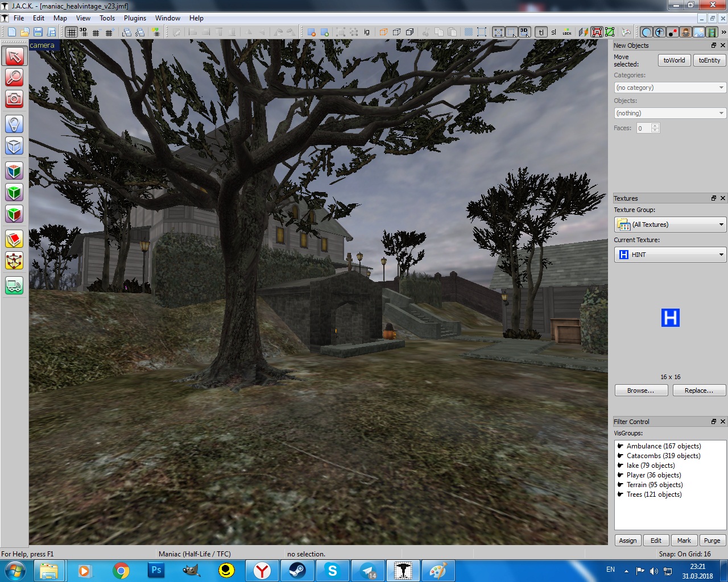The height and width of the screenshot is (582, 728).
Task: Click the toWorld button
Action: point(674,60)
